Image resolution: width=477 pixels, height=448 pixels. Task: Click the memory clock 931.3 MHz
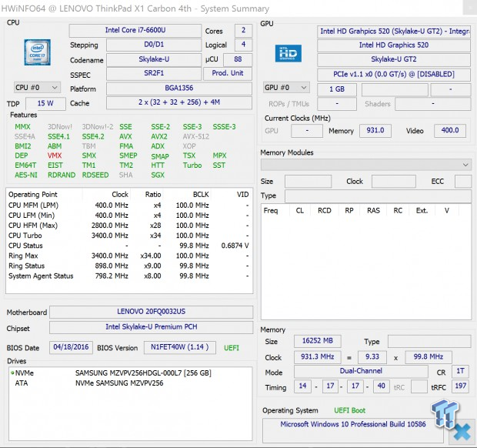point(317,356)
